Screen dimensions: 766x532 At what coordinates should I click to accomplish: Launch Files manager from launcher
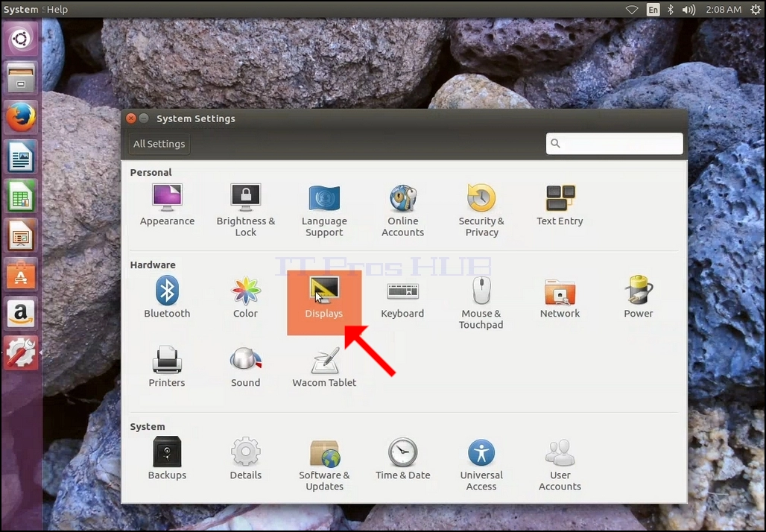(21, 78)
